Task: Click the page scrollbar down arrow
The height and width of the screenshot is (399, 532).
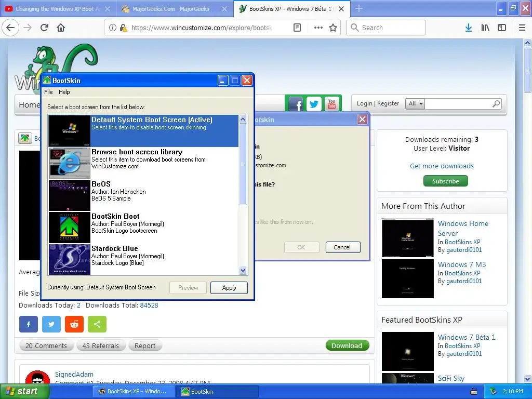Action: point(527,379)
